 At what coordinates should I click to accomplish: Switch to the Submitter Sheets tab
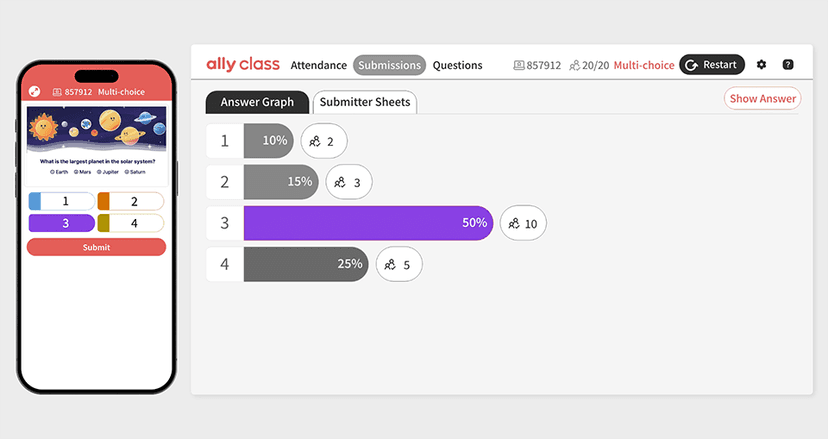point(365,102)
